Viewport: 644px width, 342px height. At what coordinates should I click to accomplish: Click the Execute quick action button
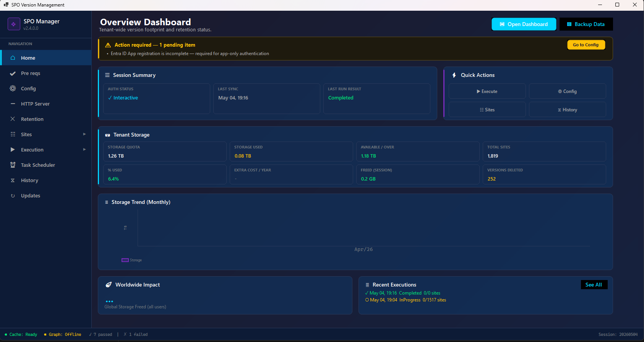pyautogui.click(x=487, y=91)
